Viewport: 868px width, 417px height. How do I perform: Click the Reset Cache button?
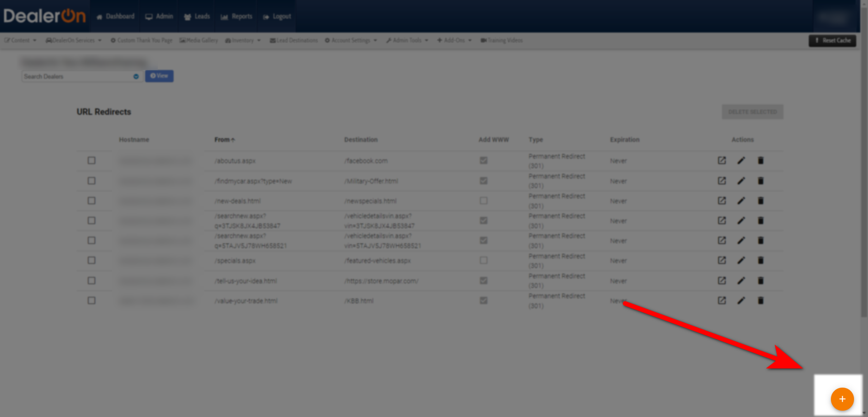tap(832, 40)
